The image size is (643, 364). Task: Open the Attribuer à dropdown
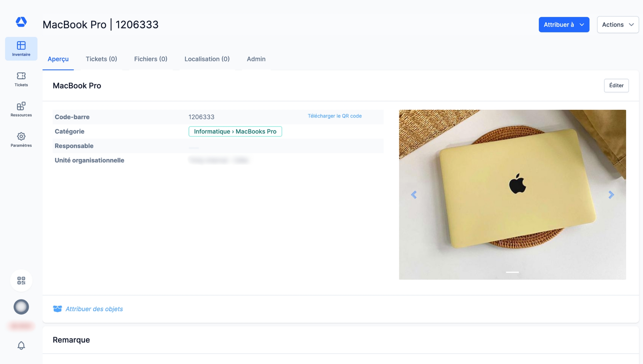pyautogui.click(x=564, y=24)
